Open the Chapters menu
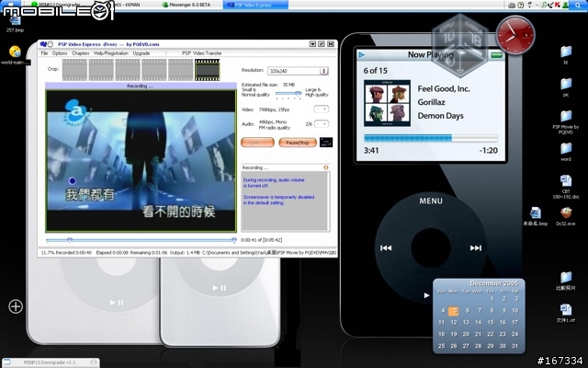This screenshot has height=368, width=588. pyautogui.click(x=81, y=53)
